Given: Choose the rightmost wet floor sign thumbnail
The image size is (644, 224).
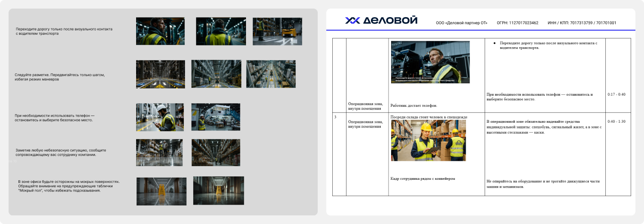Looking at the screenshot, I should 219,191.
